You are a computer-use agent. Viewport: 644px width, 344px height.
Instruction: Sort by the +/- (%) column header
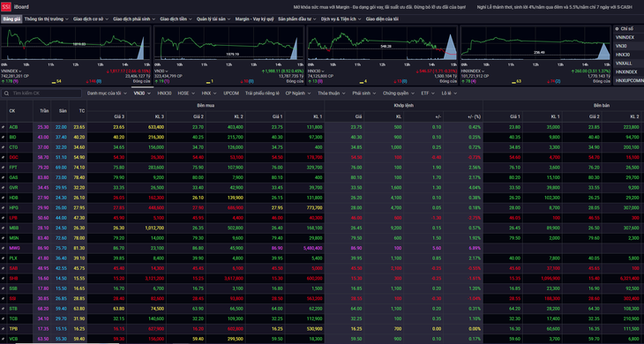(x=474, y=116)
